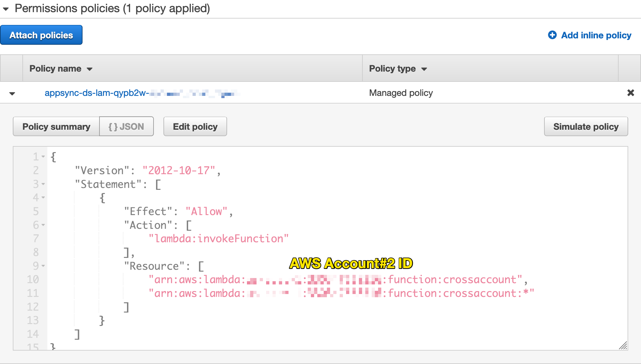641x364 pixels.
Task: Click the Attach policies button
Action: point(41,35)
